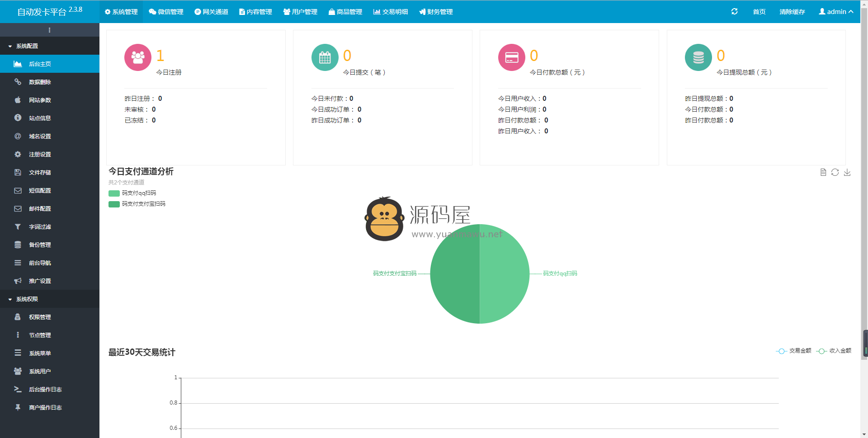Toggle sidebar with three-dot handle
The image size is (868, 438).
(x=50, y=30)
